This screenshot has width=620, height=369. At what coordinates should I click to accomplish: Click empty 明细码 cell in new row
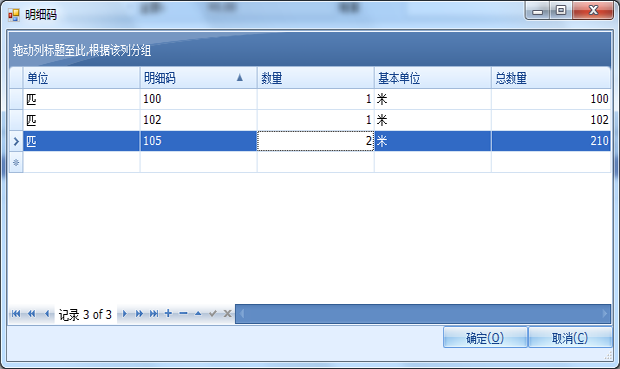[198, 162]
